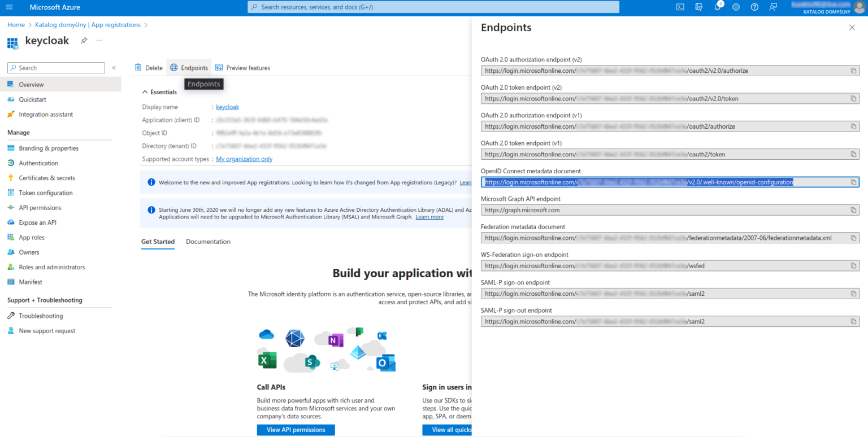Collapse the left search sidebar with double chevron
The image size is (868, 437).
114,67
